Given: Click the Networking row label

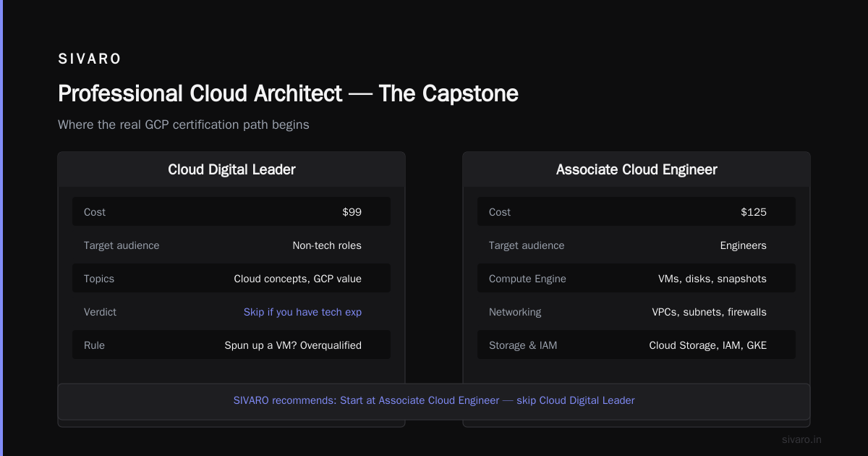Looking at the screenshot, I should [515, 312].
